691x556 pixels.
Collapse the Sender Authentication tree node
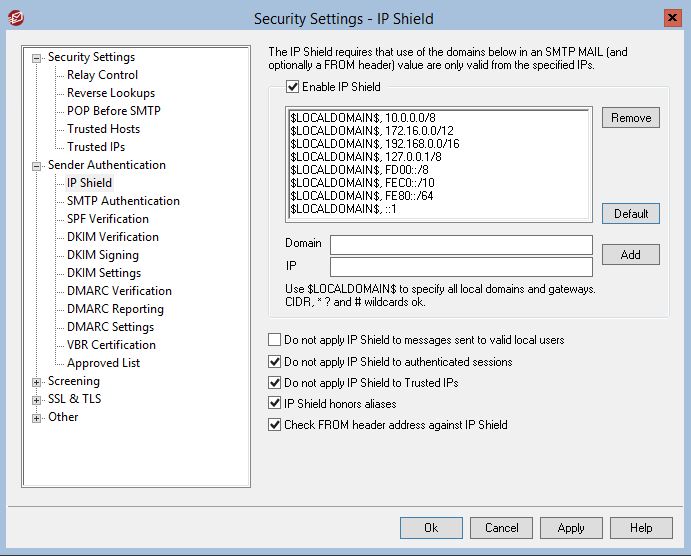pyautogui.click(x=37, y=166)
